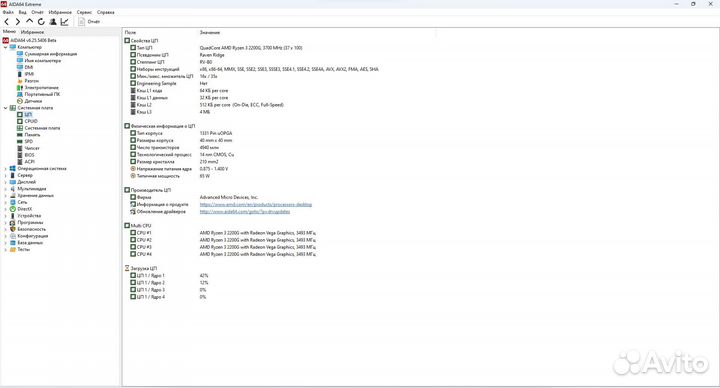Open the Вид menu

(x=22, y=12)
